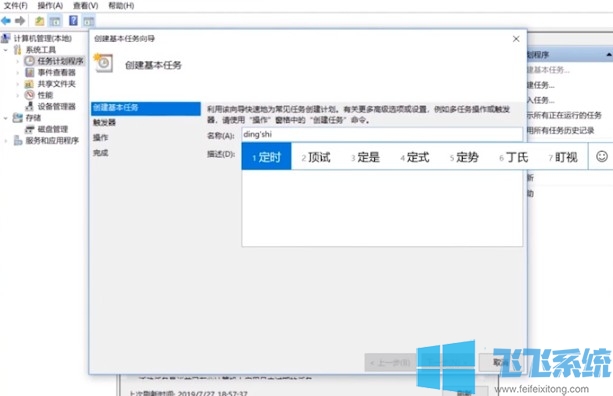613x396 pixels.
Task: Select 任务计划程序 label in tree
Action: (x=61, y=61)
